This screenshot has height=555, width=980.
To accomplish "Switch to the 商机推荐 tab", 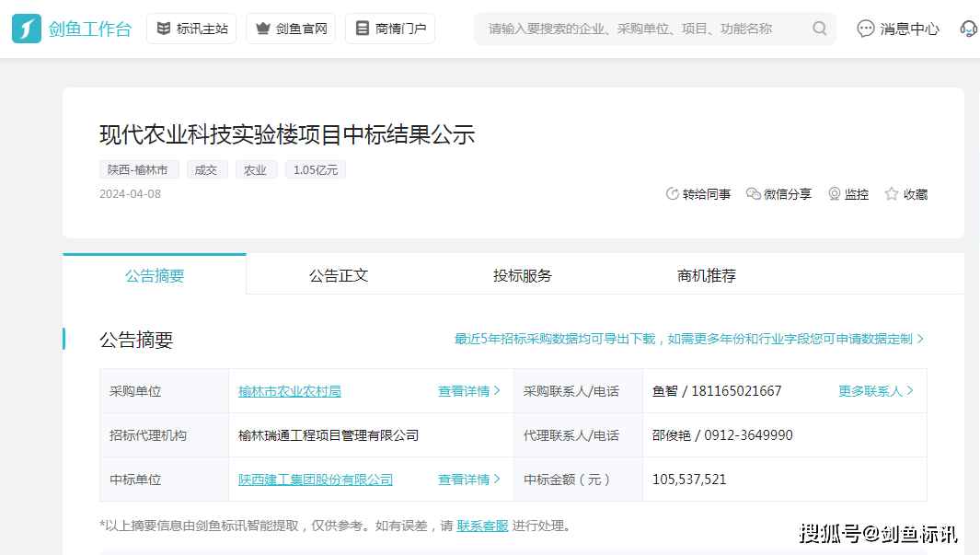I will click(707, 275).
